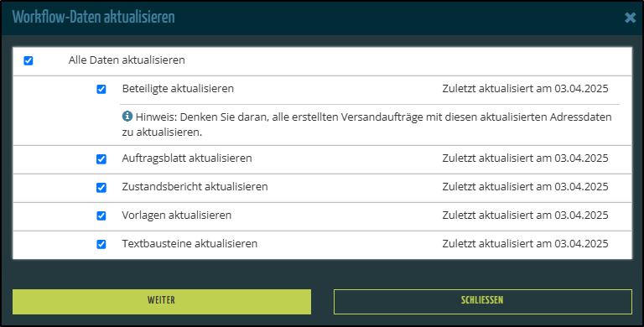
Task: Click the WEITER button
Action: coord(162,302)
